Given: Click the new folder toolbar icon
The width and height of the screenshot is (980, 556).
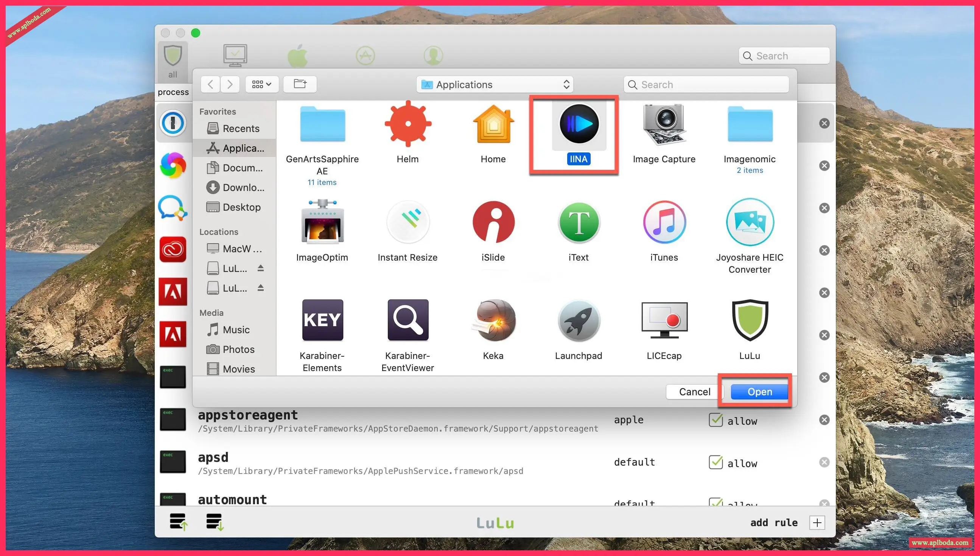Looking at the screenshot, I should tap(300, 84).
